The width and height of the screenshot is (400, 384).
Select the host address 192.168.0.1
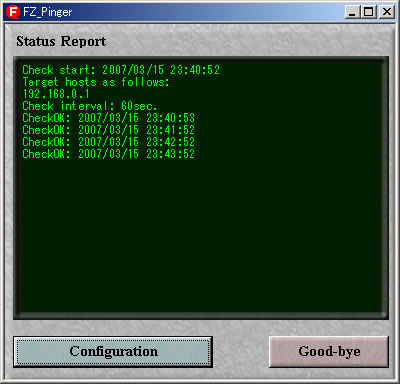click(x=56, y=94)
